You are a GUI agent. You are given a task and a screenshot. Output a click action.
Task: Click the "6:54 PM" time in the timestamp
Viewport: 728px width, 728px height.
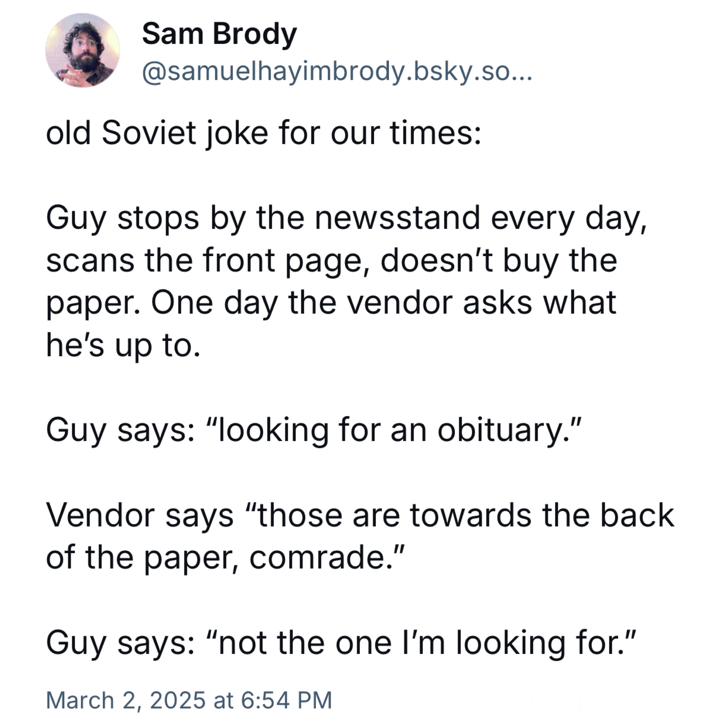click(x=286, y=700)
